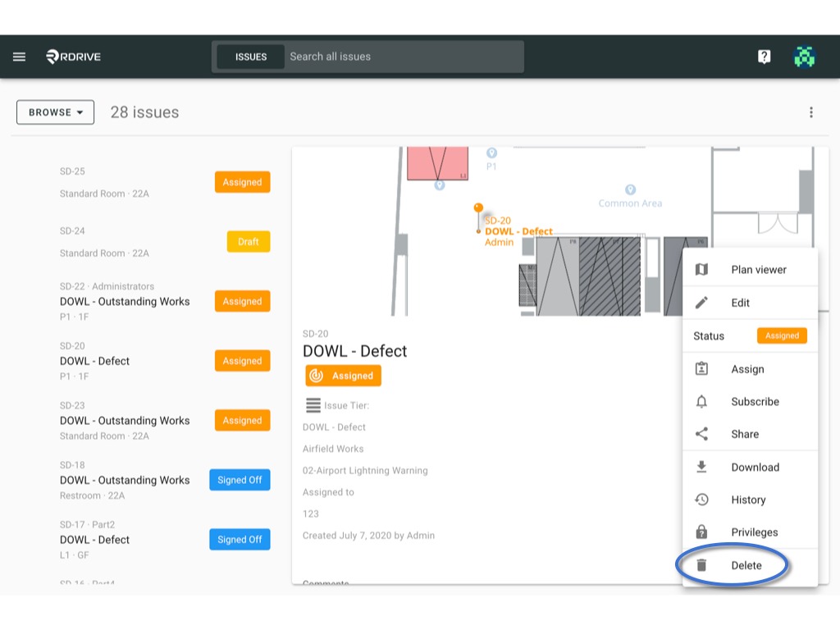
Task: Click the 02-Airport Lightning Warning text
Action: click(365, 470)
